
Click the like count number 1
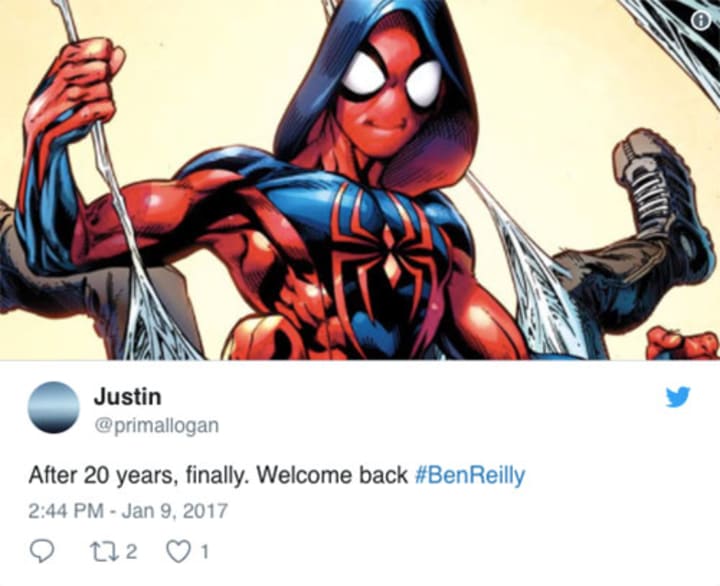(205, 552)
